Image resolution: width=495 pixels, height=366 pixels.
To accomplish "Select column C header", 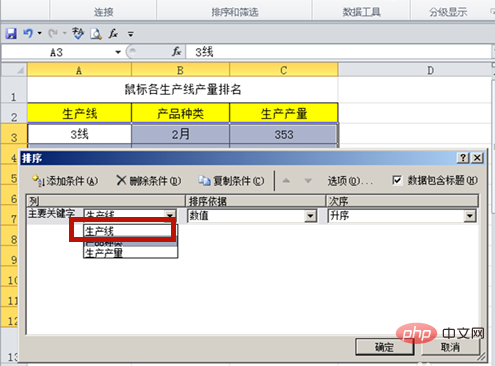I will point(284,70).
